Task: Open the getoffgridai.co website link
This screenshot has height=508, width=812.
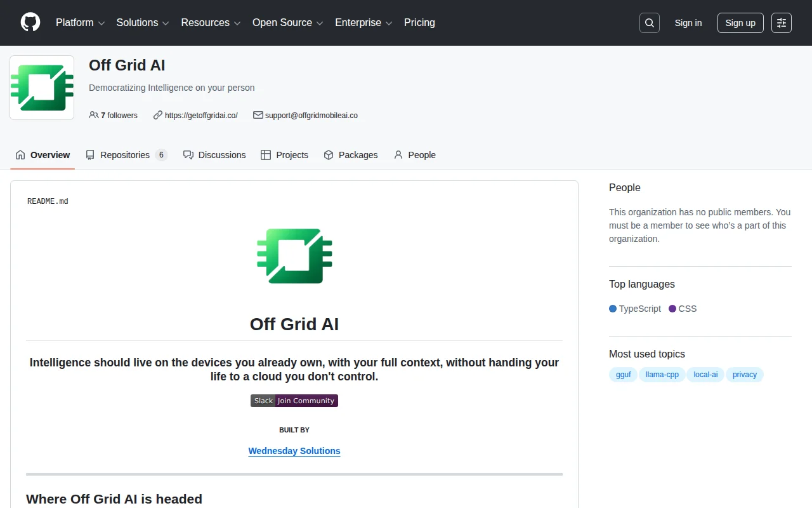Action: pos(201,116)
